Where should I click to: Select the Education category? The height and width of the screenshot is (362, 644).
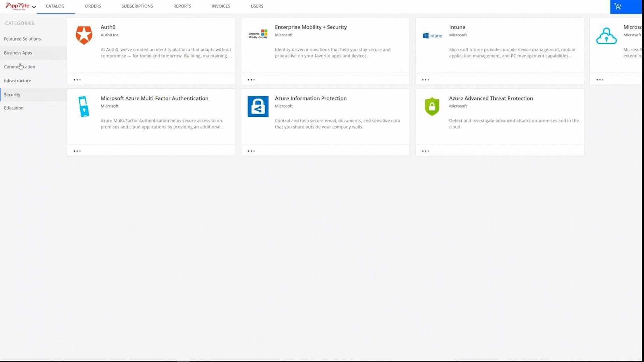coord(14,108)
